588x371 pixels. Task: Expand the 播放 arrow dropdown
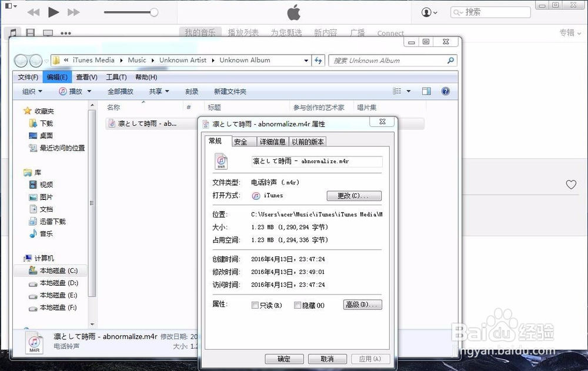[x=89, y=92]
